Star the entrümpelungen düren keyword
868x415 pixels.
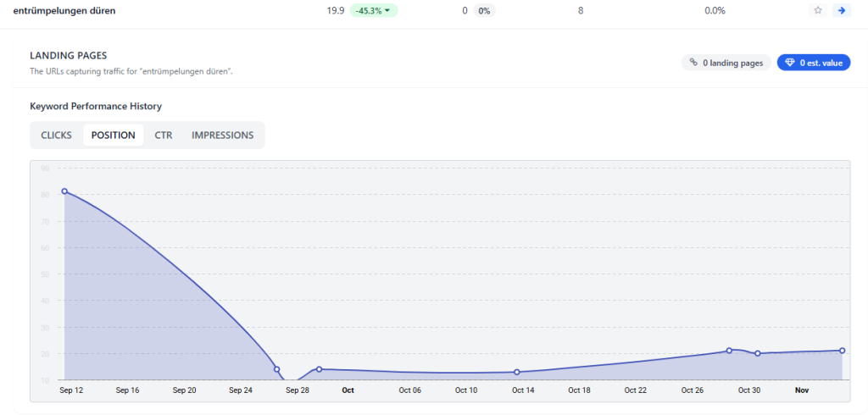click(x=818, y=11)
